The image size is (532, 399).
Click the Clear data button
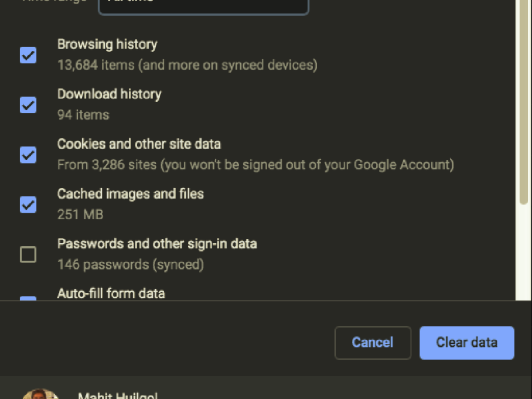[x=467, y=343]
